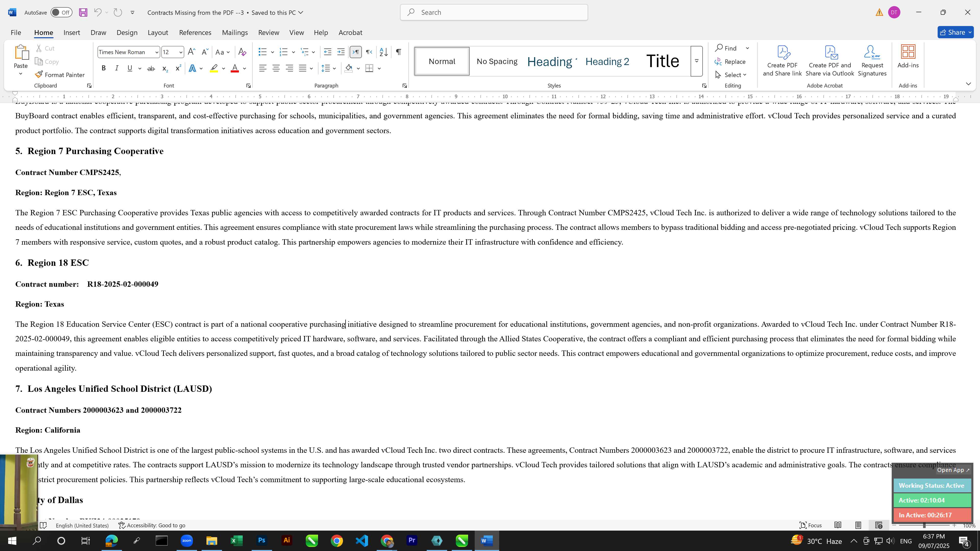
Task: Click Open App in tracker widget
Action: click(x=953, y=470)
